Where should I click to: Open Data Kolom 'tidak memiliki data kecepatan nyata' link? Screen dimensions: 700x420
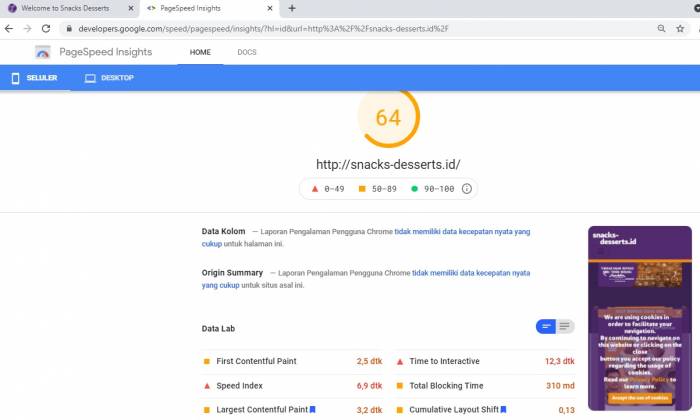[366, 237]
